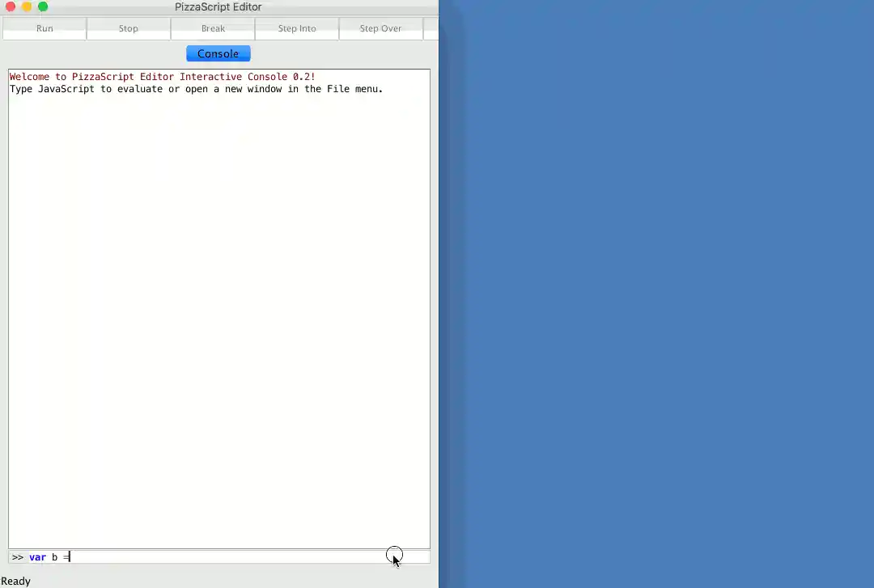This screenshot has width=874, height=588.
Task: Click the blinking cursor in the input line
Action: (x=69, y=556)
